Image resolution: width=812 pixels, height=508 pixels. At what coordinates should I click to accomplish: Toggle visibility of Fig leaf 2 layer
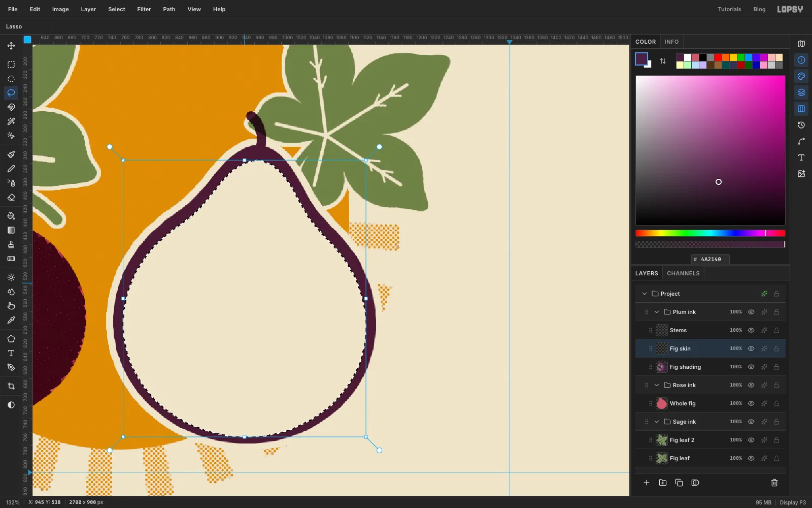[751, 440]
